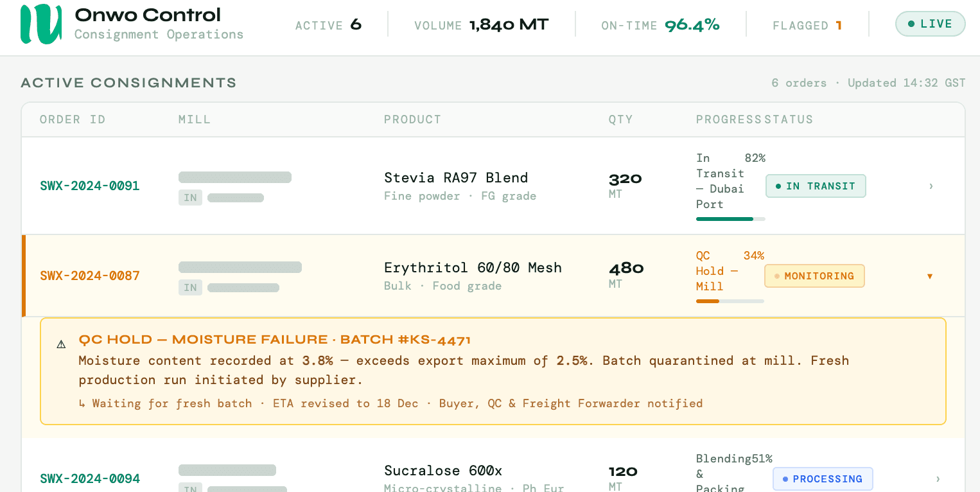Click the blue dot inside the PROCESSING badge
Screen dimensions: 980x492
pyautogui.click(x=785, y=479)
